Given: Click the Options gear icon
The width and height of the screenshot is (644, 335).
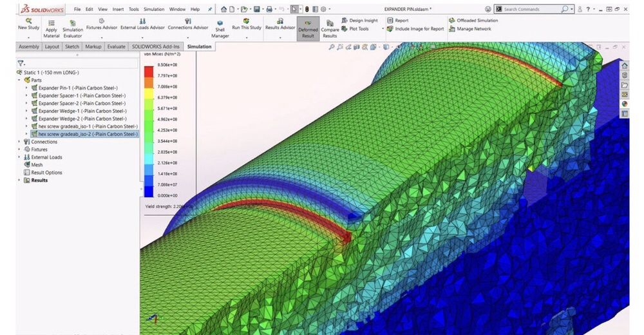Looking at the screenshot, I should pos(323,9).
